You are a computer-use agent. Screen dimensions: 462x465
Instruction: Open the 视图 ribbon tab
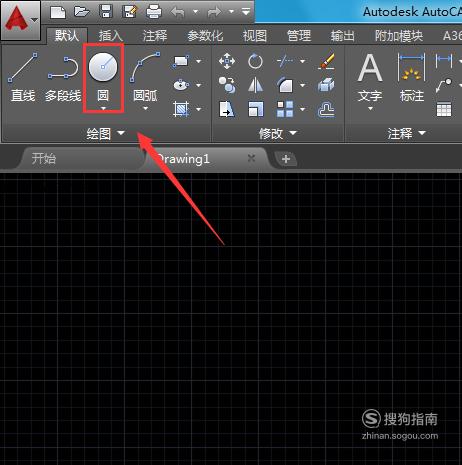coord(255,36)
